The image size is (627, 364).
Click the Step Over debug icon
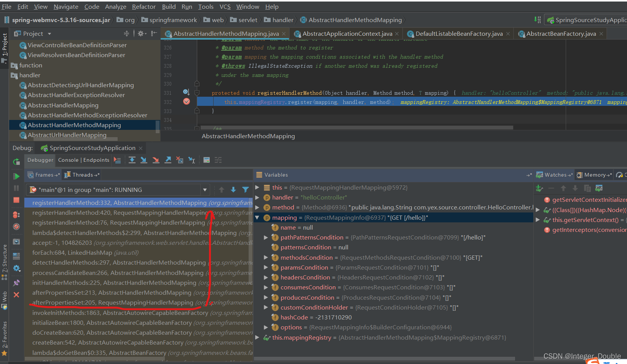tap(132, 160)
